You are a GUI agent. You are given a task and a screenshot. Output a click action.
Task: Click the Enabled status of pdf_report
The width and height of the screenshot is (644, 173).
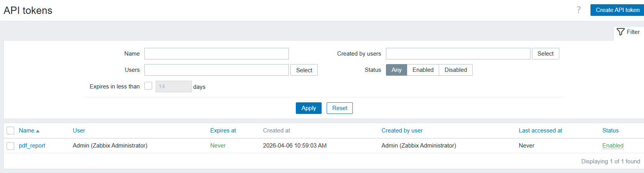[613, 146]
